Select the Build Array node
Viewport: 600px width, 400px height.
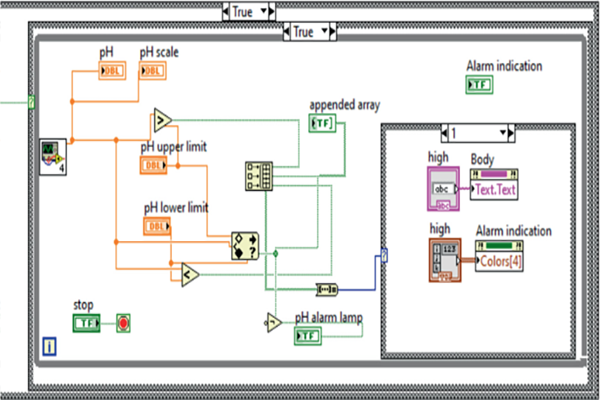tap(258, 176)
